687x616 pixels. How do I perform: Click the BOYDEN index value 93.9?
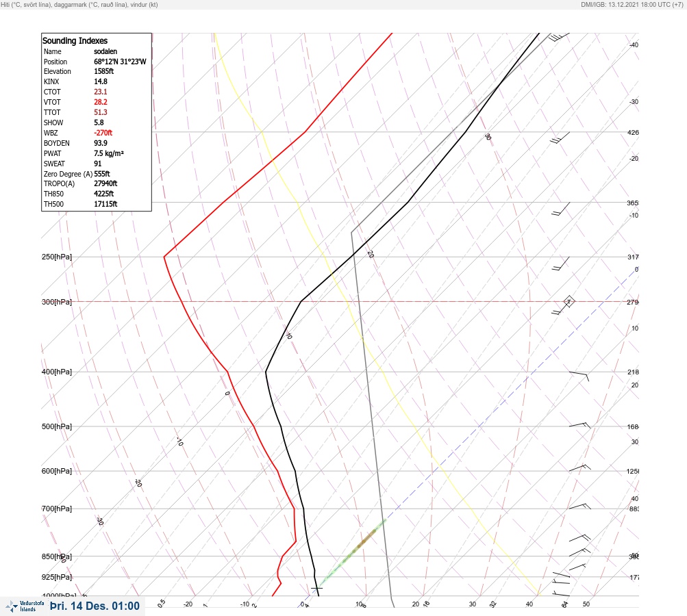[x=101, y=143]
